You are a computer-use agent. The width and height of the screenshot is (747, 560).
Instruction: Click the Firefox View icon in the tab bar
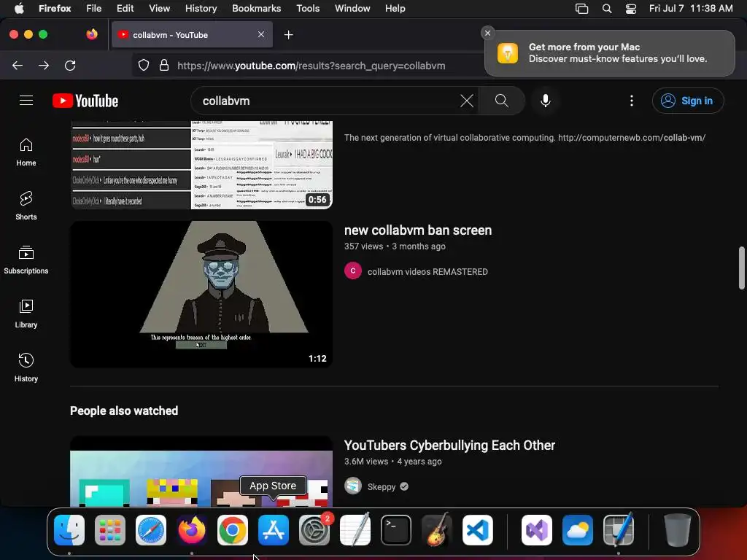(x=92, y=34)
